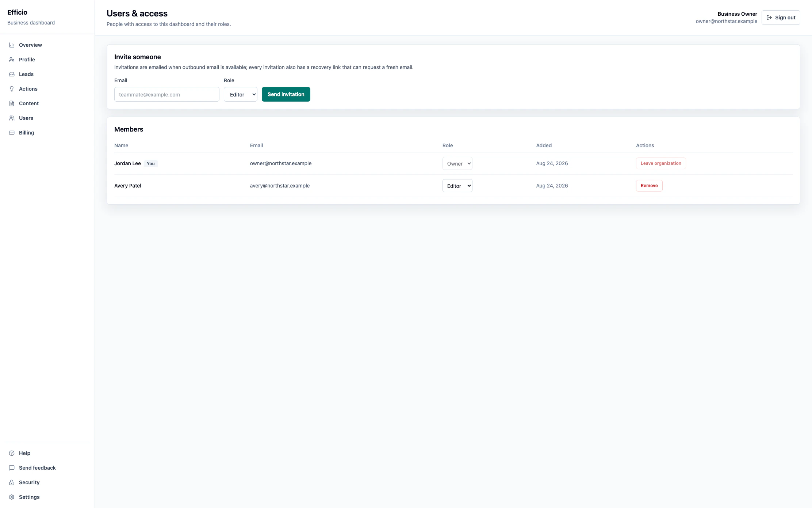812x508 pixels.
Task: Click the Billing credit card icon
Action: tap(12, 133)
